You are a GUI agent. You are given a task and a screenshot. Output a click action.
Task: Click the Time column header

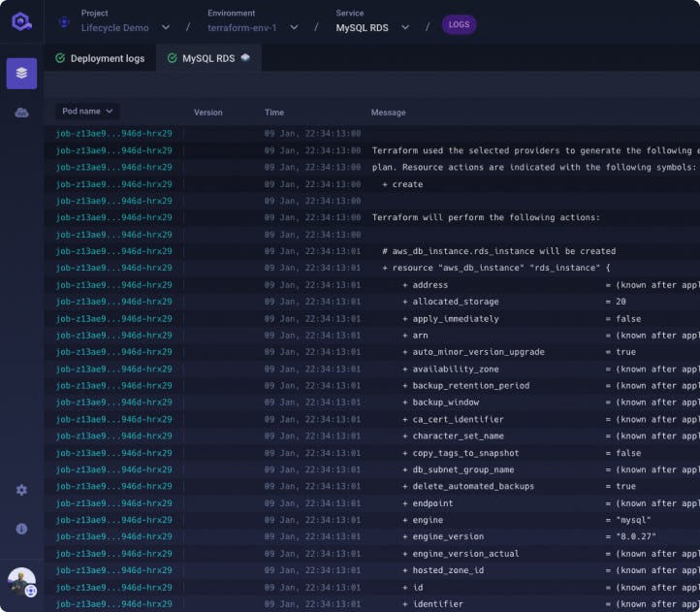[x=274, y=113]
